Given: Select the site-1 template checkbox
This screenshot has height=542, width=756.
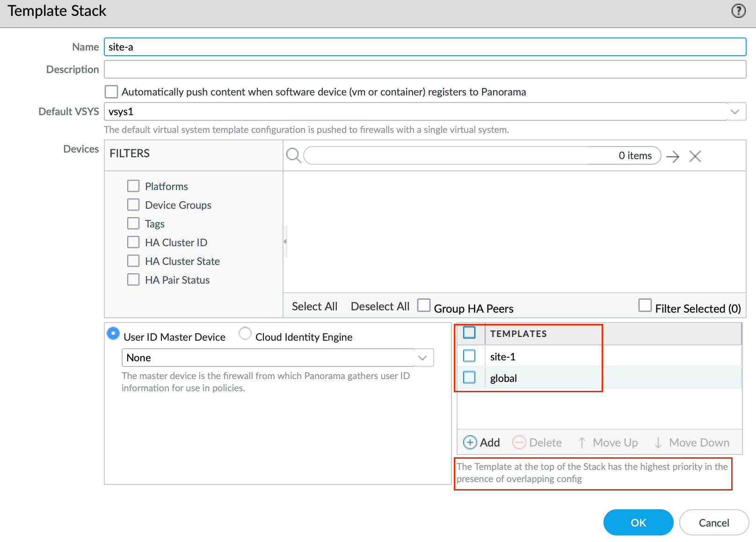Looking at the screenshot, I should point(469,356).
